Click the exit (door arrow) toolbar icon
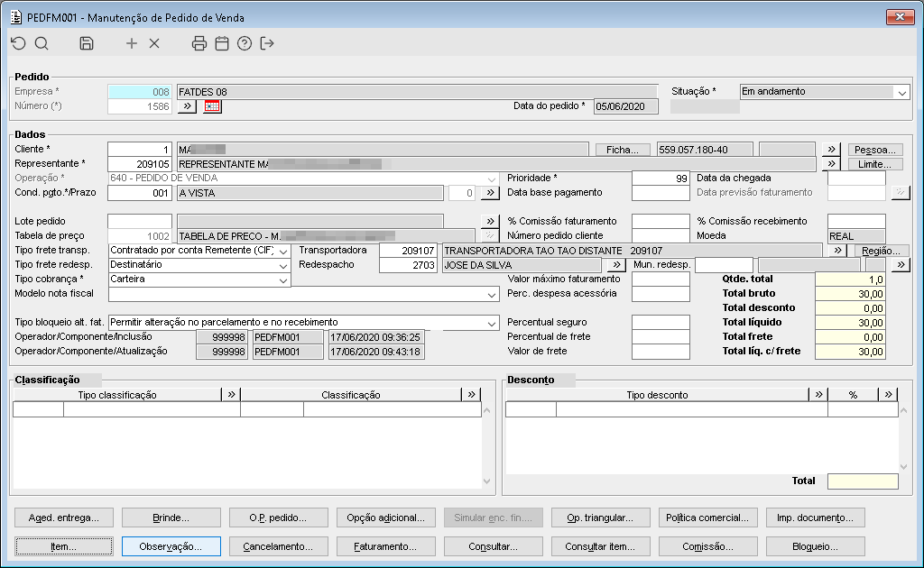The image size is (924, 568). [267, 43]
